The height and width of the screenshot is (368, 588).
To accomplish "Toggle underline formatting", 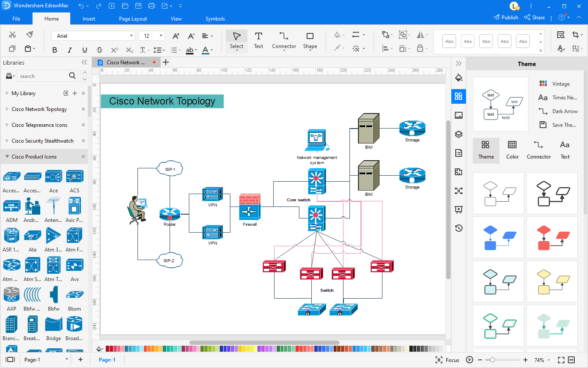I will (x=84, y=50).
